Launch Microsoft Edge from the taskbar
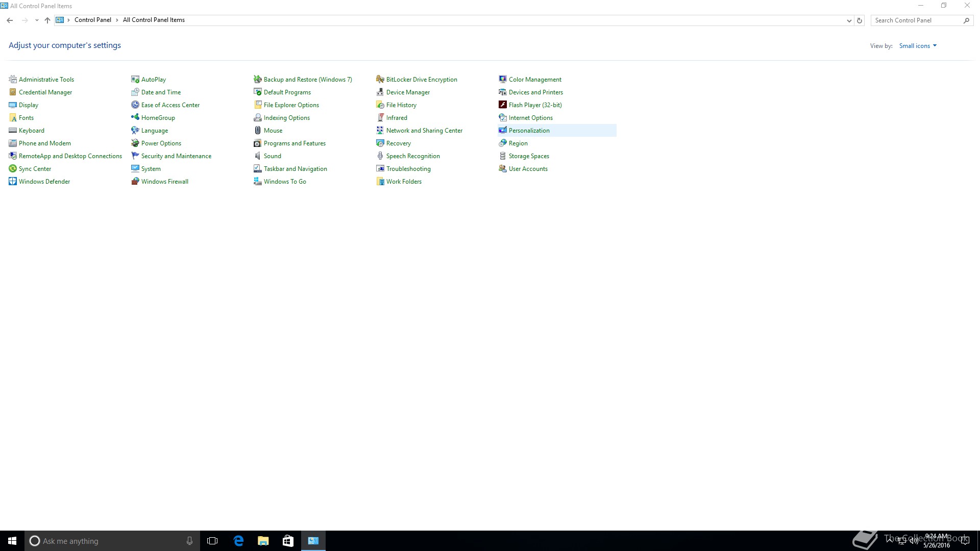 pyautogui.click(x=238, y=541)
